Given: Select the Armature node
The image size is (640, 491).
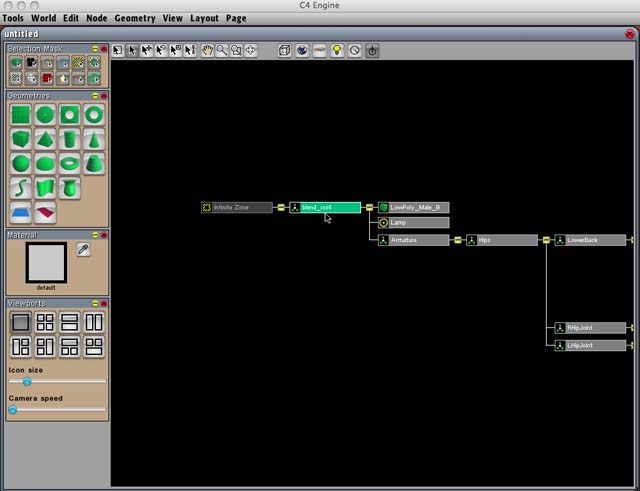Looking at the screenshot, I should coord(413,240).
